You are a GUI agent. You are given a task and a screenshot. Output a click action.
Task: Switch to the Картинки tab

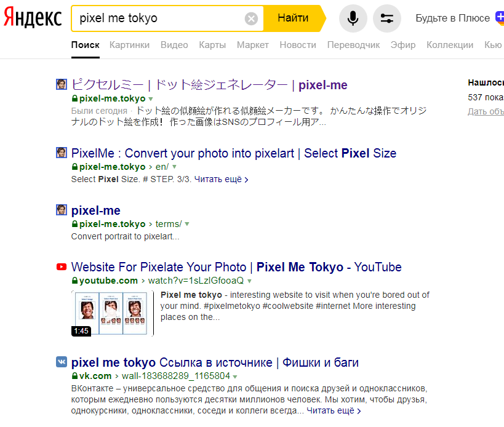click(129, 45)
